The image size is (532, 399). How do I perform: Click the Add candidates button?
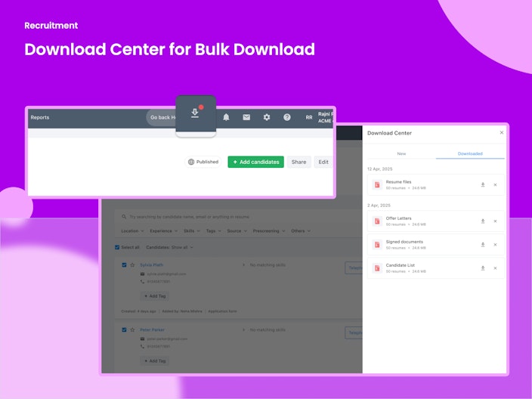tap(256, 162)
